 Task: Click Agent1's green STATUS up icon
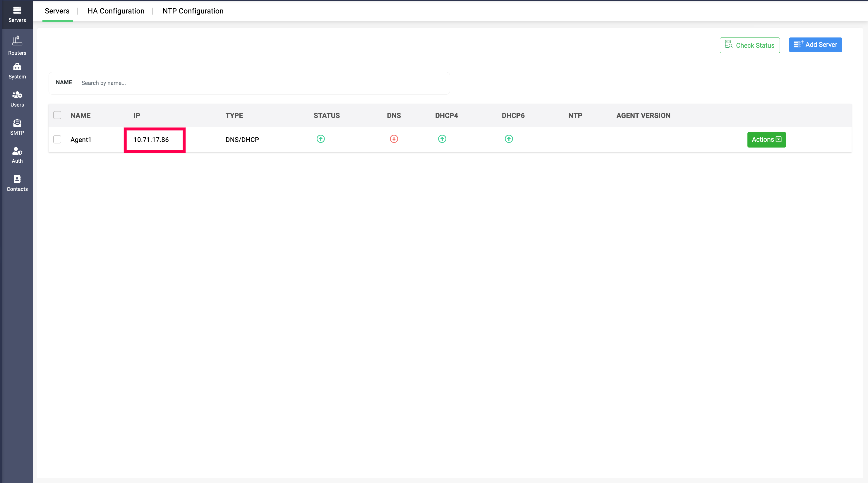(320, 139)
